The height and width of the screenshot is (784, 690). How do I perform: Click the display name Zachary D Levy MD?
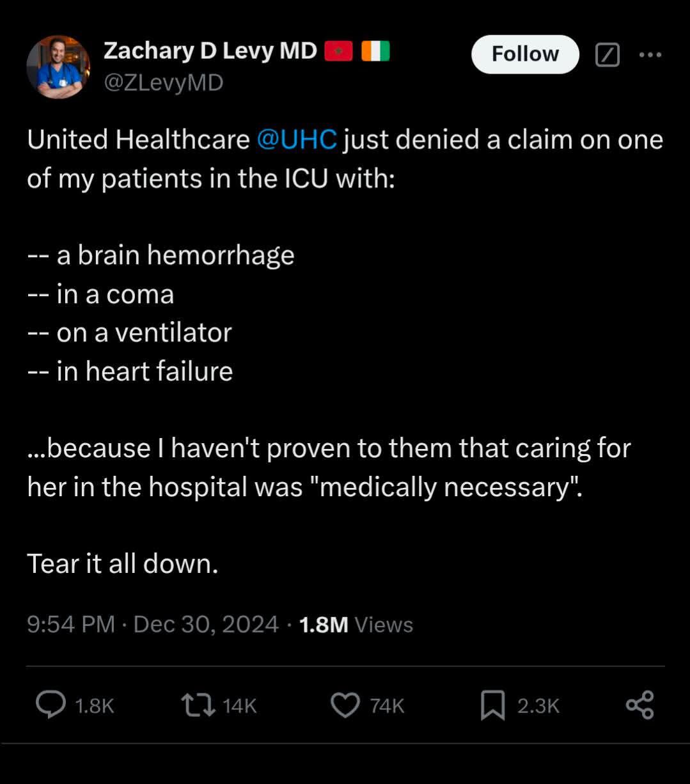[210, 51]
